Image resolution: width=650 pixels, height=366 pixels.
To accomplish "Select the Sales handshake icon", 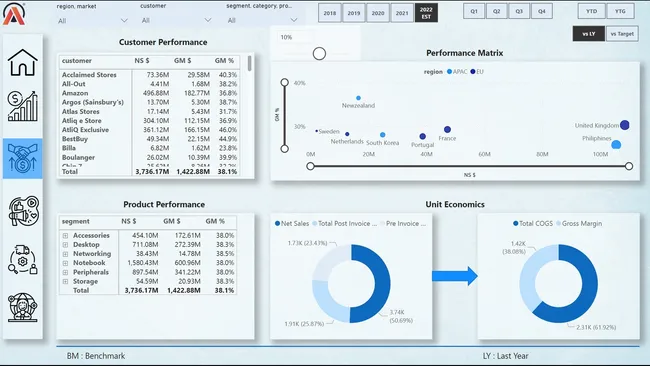I will point(22,158).
